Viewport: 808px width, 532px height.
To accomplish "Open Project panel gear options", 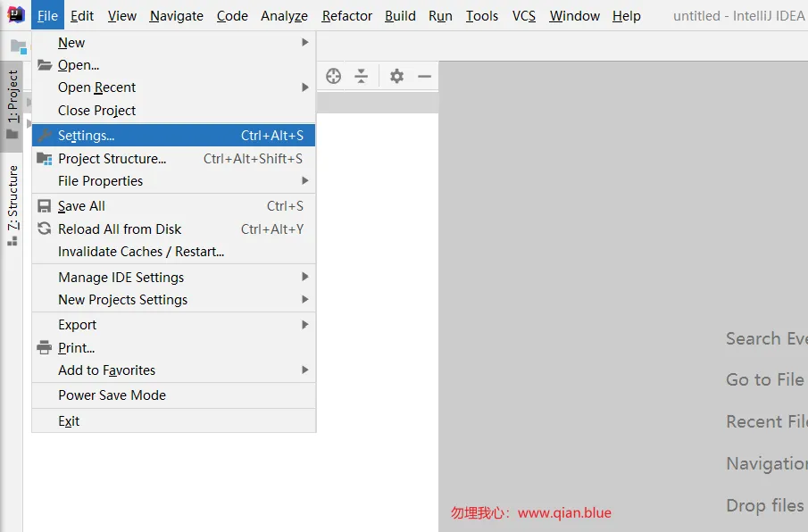I will pos(396,76).
